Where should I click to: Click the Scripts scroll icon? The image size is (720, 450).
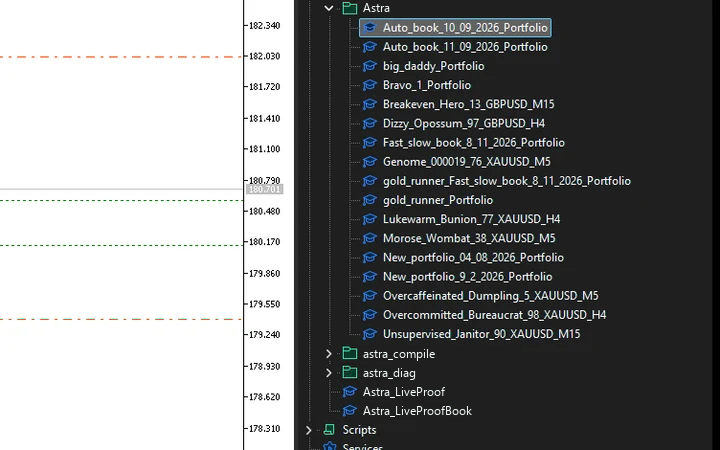coord(329,430)
